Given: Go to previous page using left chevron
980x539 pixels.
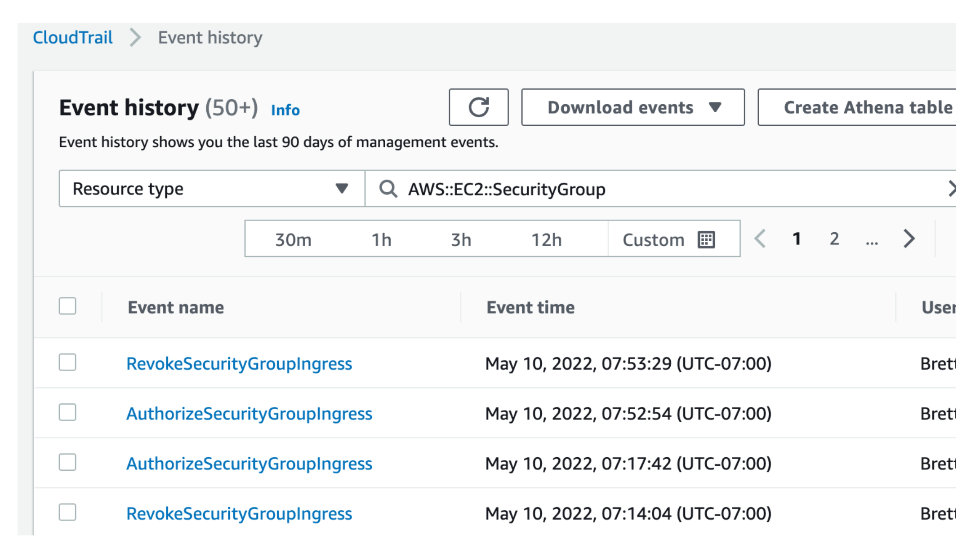Looking at the screenshot, I should coord(761,239).
